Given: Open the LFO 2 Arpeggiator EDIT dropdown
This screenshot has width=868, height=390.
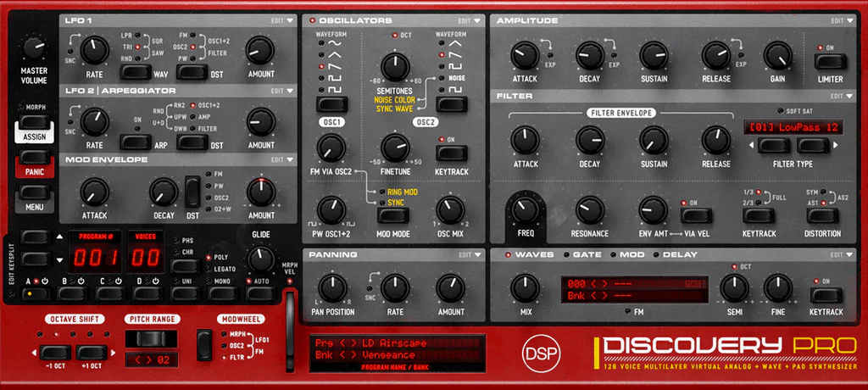Looking at the screenshot, I should tap(282, 91).
